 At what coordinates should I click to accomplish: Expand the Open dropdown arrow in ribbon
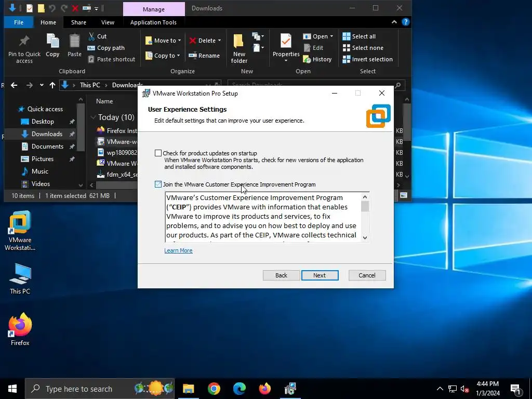tap(331, 36)
